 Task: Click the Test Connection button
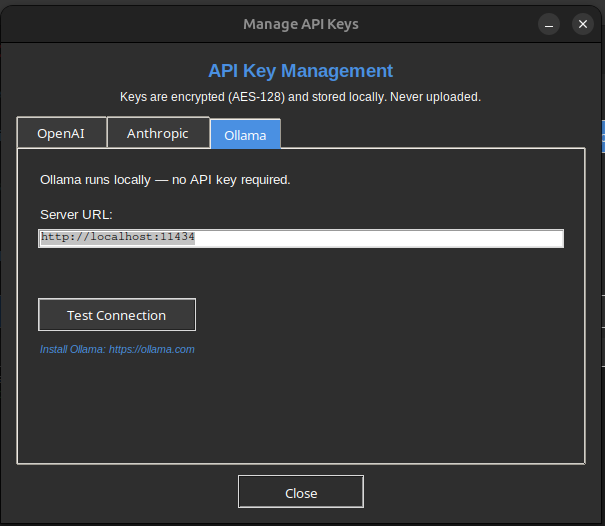pyautogui.click(x=117, y=315)
